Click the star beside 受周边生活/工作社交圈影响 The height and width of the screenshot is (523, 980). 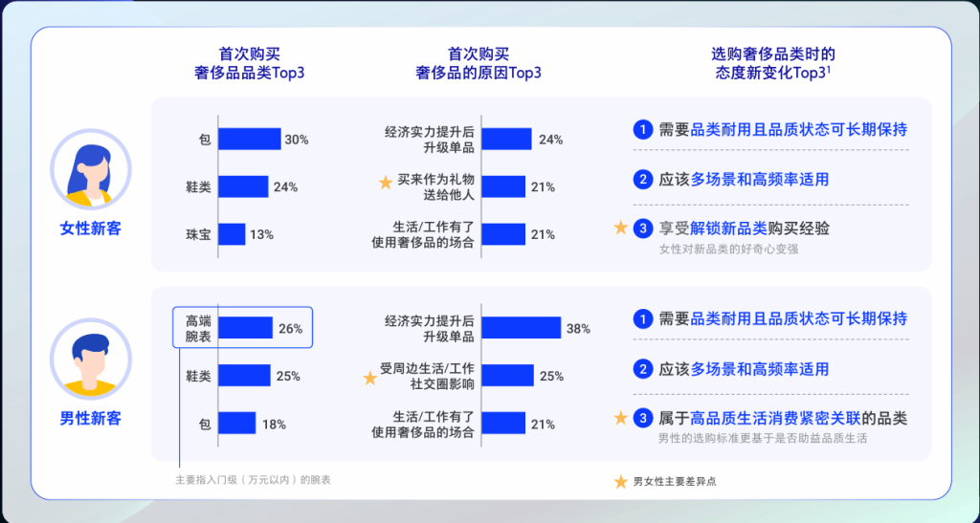pos(370,378)
